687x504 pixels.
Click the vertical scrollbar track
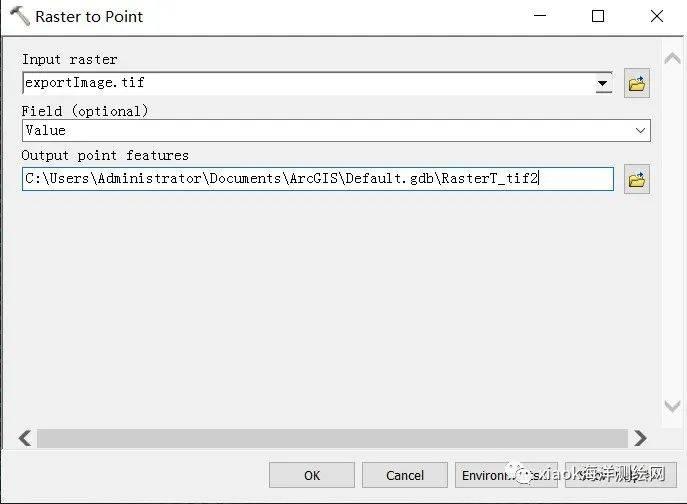[x=672, y=230]
